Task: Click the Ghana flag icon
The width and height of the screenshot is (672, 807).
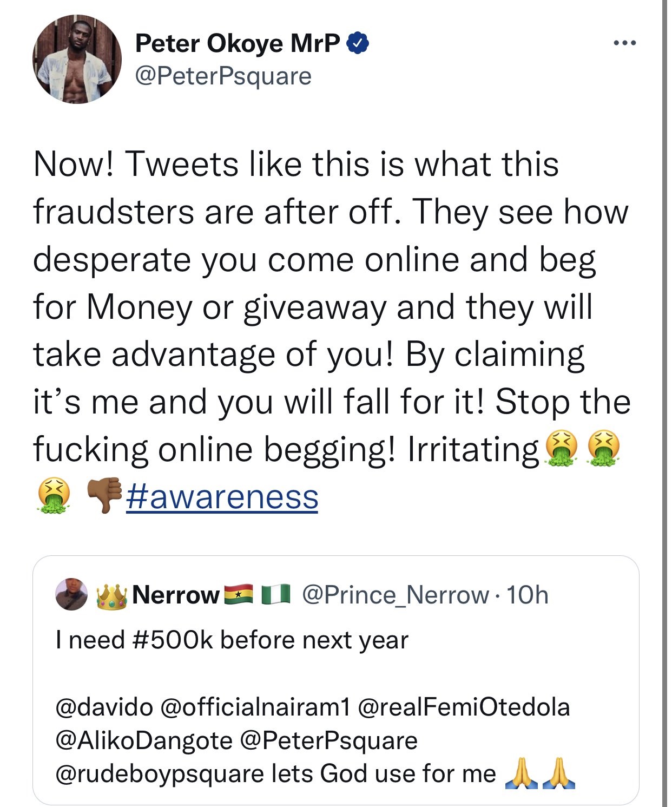Action: pyautogui.click(x=238, y=594)
